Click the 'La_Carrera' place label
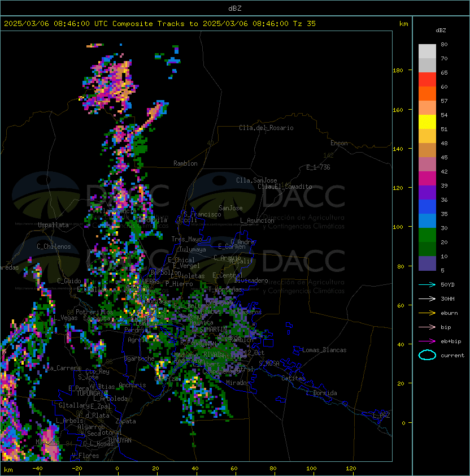Screen dimensions: 470x476 pyautogui.click(x=64, y=368)
